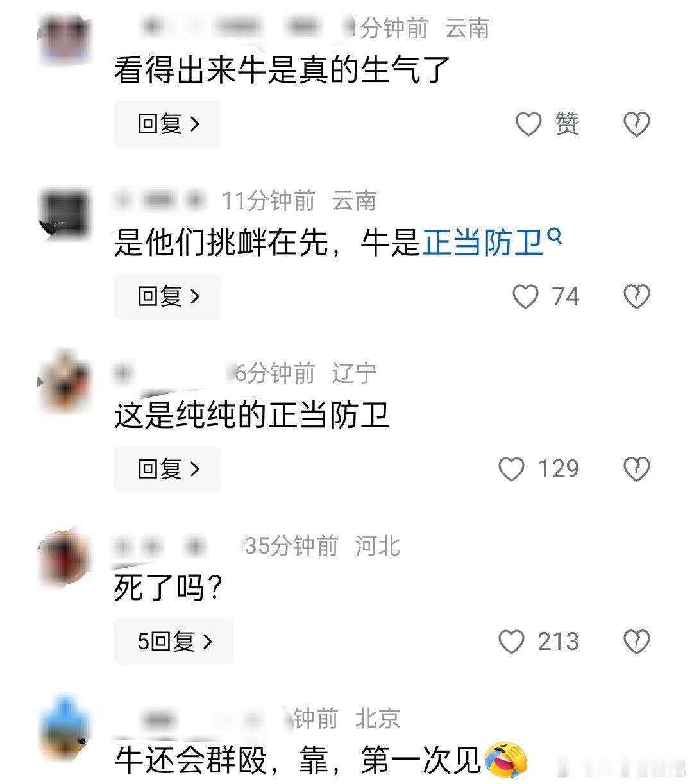Tap the laughing emoji in 牛还会群殴 comment
Viewport: 692px width, 784px height.
coord(507,760)
